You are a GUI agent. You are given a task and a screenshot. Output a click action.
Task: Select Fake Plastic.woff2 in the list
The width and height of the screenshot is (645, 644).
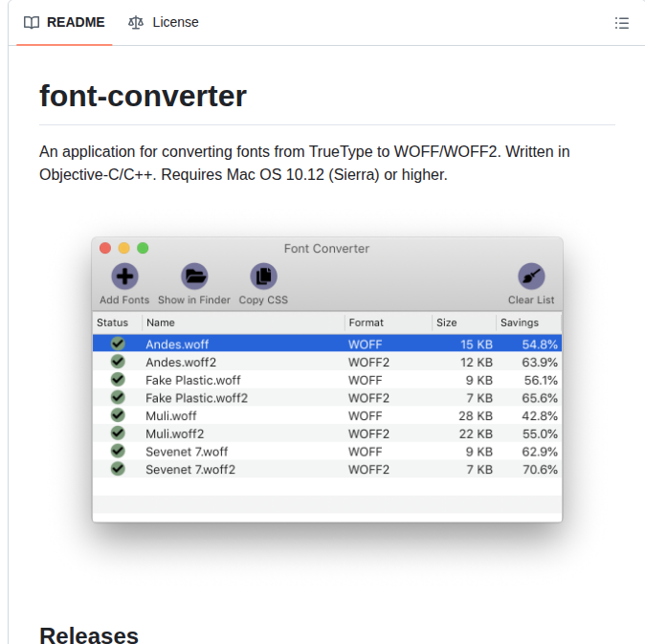[x=196, y=398]
